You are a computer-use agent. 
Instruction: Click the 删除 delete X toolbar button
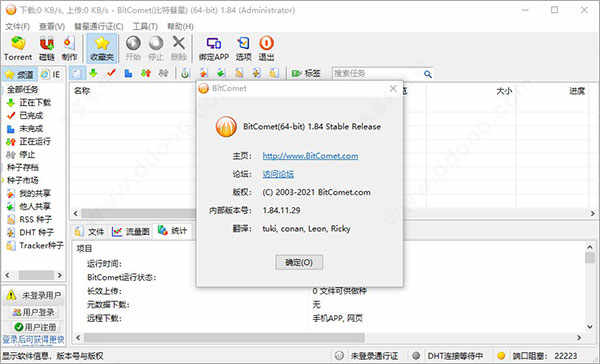(x=178, y=49)
